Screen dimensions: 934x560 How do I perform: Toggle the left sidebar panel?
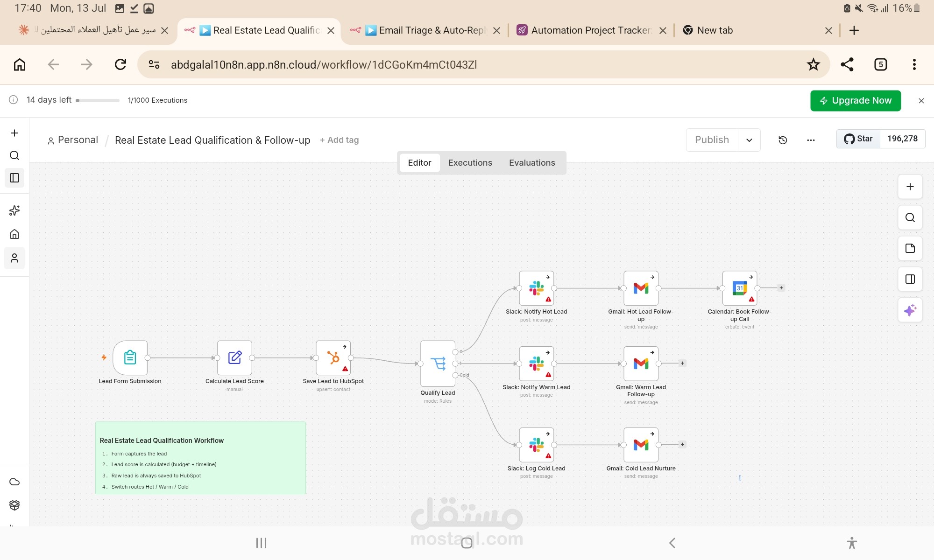[x=14, y=178]
